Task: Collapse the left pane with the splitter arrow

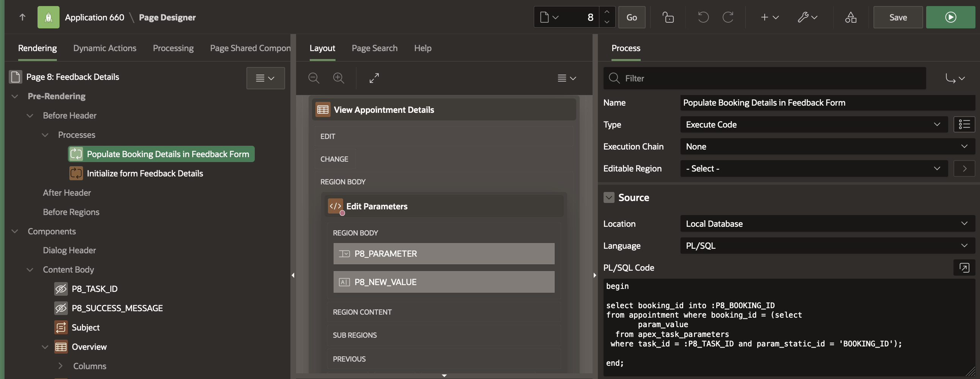Action: point(293,275)
